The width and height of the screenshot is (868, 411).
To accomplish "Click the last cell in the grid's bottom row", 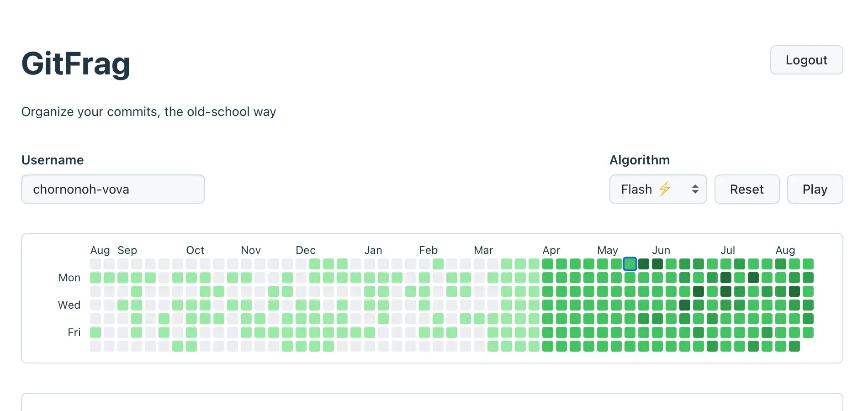I will (794, 346).
